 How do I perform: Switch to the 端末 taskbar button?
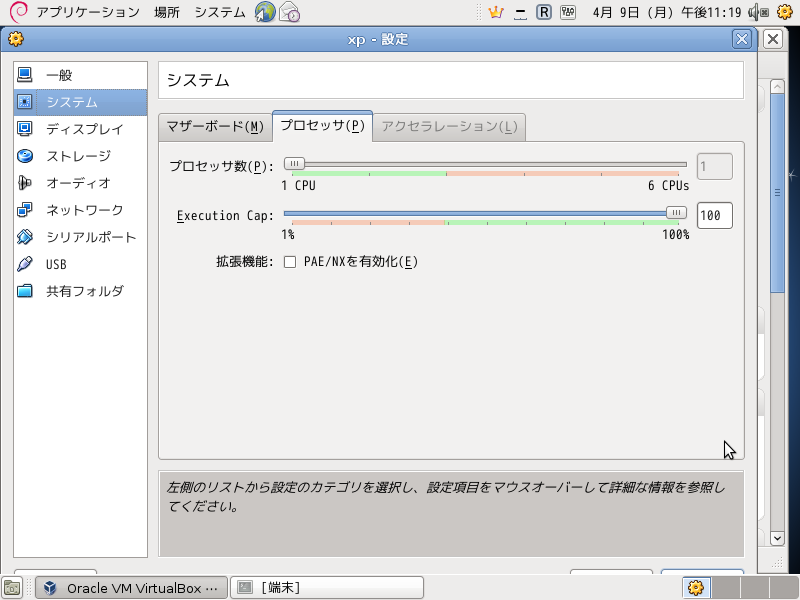(327, 588)
